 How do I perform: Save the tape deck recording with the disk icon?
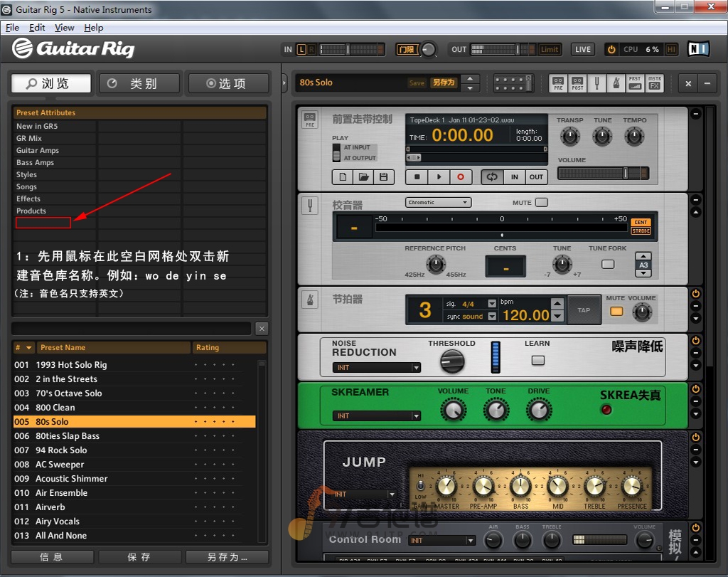point(383,177)
